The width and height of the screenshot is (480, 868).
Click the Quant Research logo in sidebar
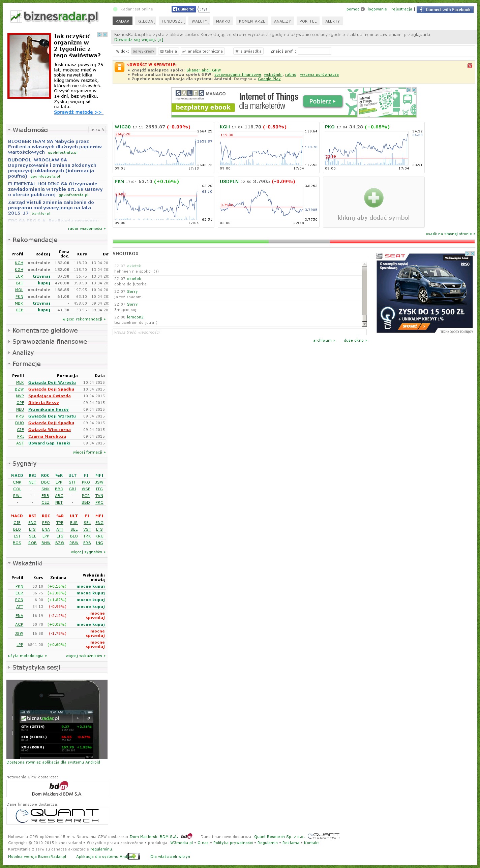57,816
